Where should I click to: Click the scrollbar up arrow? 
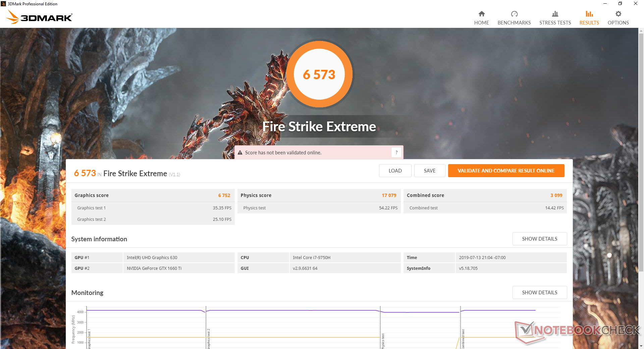click(641, 31)
